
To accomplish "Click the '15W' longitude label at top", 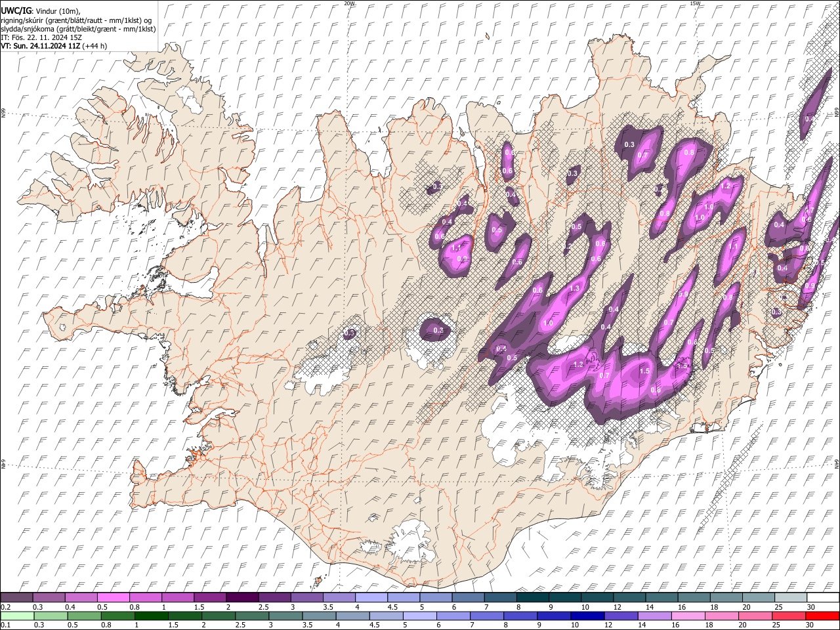I will point(694,3).
